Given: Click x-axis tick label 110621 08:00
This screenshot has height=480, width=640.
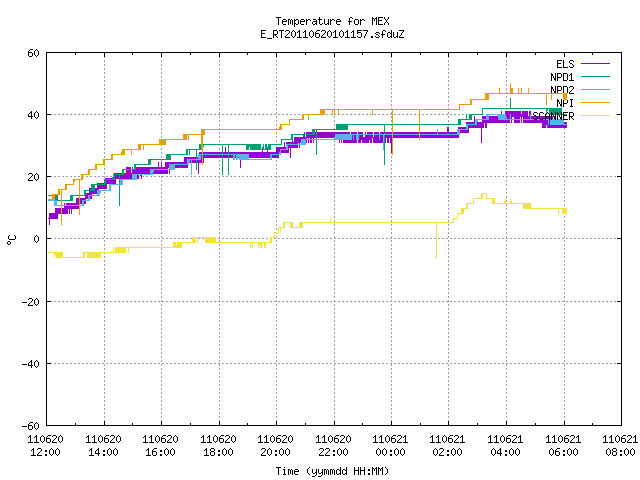Looking at the screenshot, I should [x=620, y=446].
